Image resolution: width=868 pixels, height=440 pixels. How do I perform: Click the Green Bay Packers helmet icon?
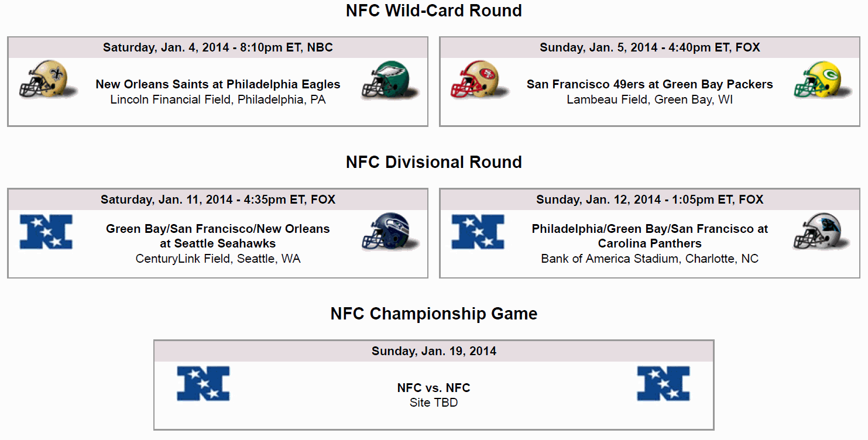822,80
